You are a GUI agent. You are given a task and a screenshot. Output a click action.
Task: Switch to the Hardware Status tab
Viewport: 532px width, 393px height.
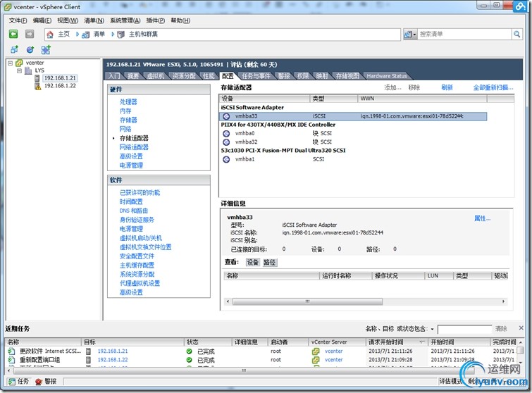click(x=386, y=76)
